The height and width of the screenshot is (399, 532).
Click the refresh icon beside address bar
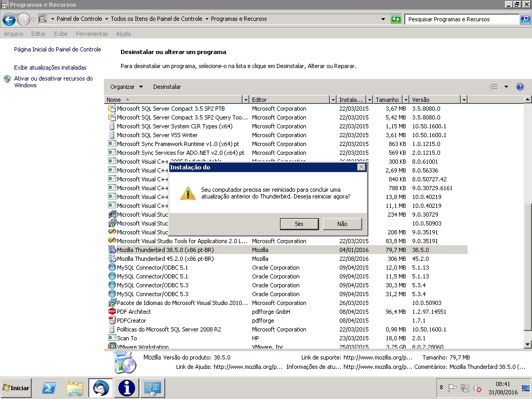[x=396, y=19]
